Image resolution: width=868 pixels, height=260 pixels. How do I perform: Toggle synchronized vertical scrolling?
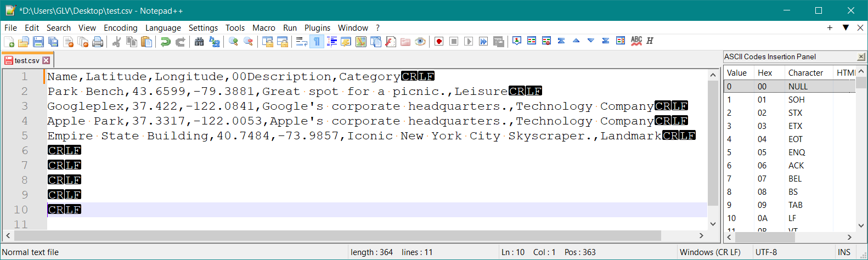click(x=267, y=42)
